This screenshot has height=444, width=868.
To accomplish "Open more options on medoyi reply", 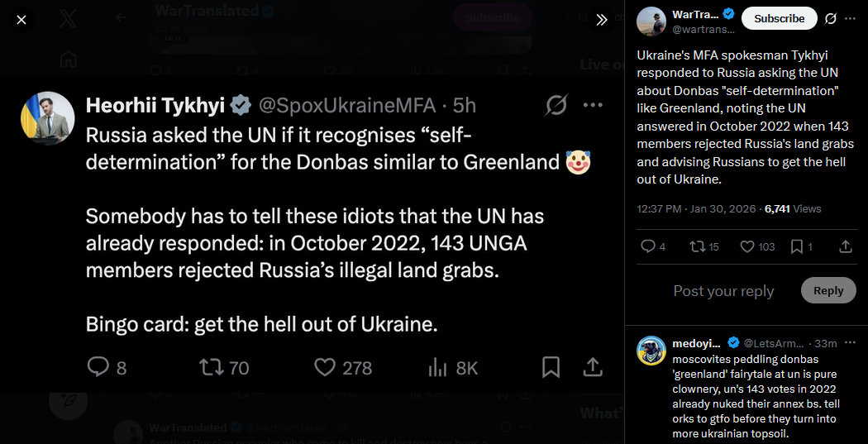I will tap(851, 343).
